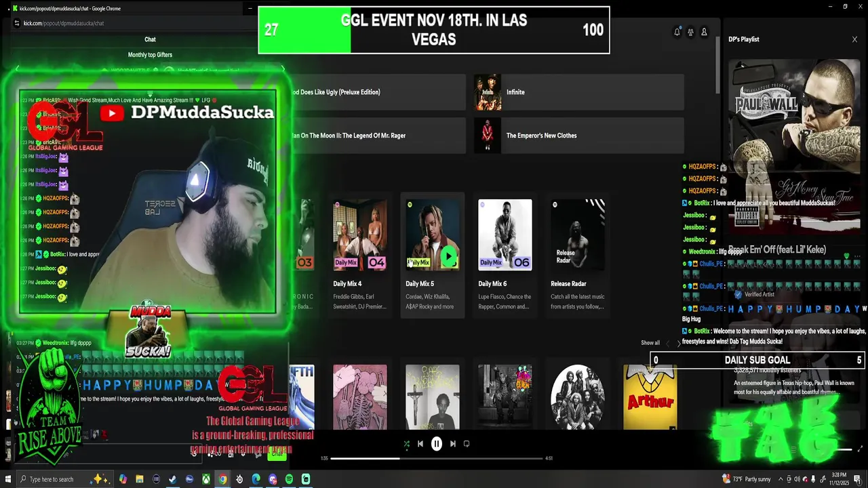Open the Windows notification center icon
Image resolution: width=868 pixels, height=488 pixels.
pyautogui.click(x=858, y=479)
